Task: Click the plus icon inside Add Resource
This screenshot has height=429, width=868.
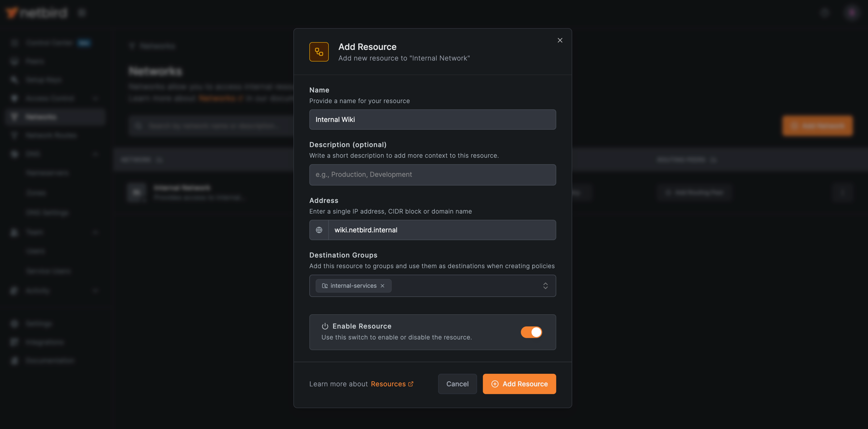Action: click(x=495, y=384)
